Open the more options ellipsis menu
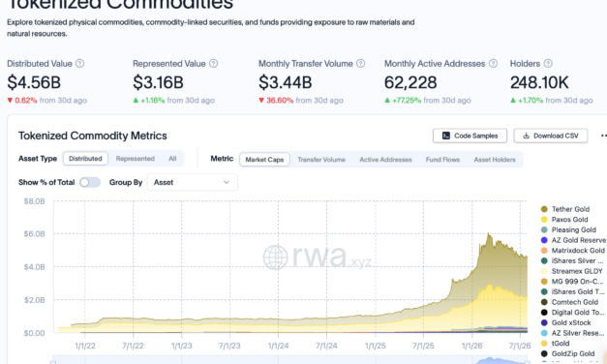Viewport: 607px width, 364px height. click(603, 136)
